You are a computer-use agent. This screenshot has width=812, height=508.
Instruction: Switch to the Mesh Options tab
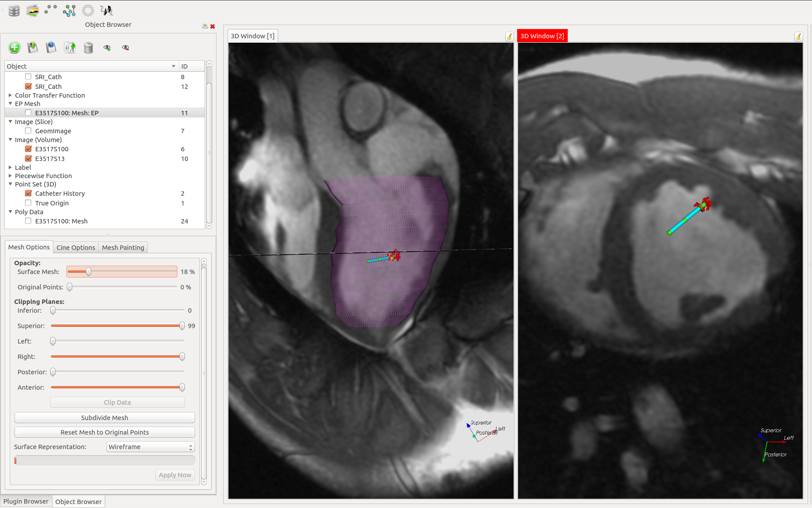click(29, 247)
